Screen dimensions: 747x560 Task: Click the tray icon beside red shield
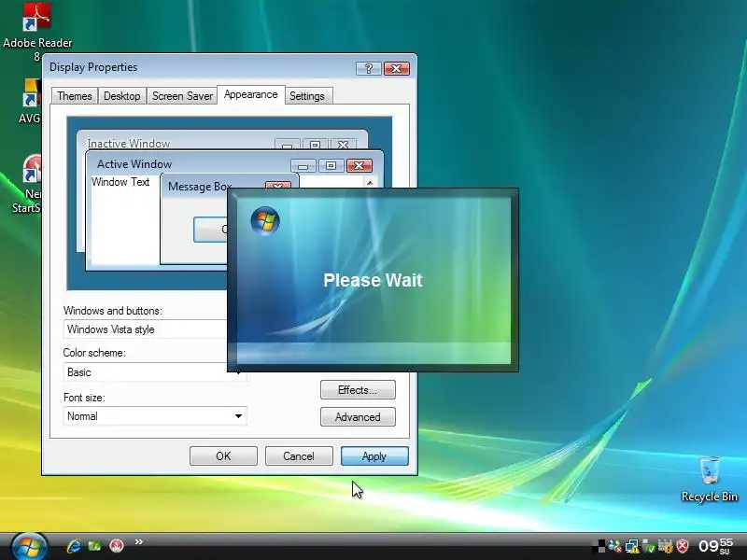[x=665, y=546]
